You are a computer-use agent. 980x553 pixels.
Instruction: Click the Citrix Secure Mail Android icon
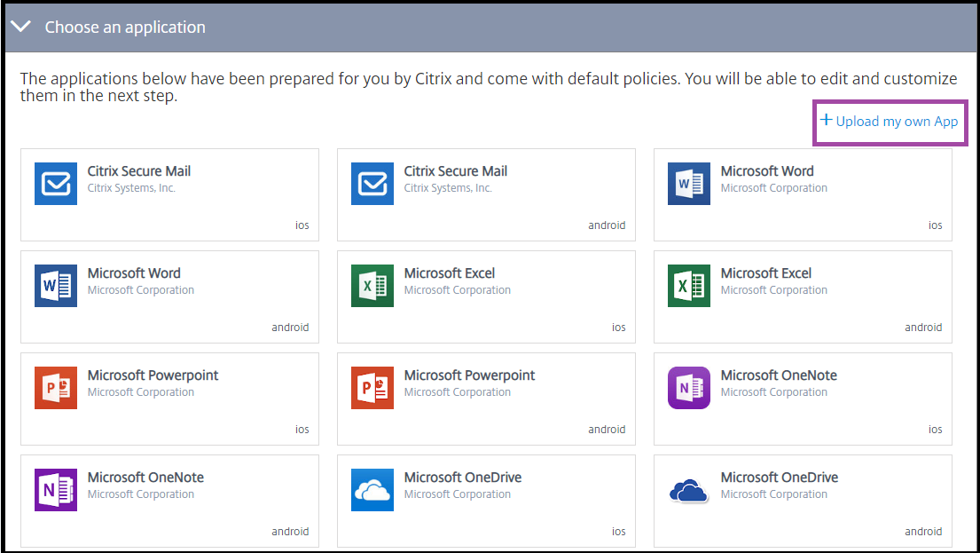pyautogui.click(x=372, y=184)
